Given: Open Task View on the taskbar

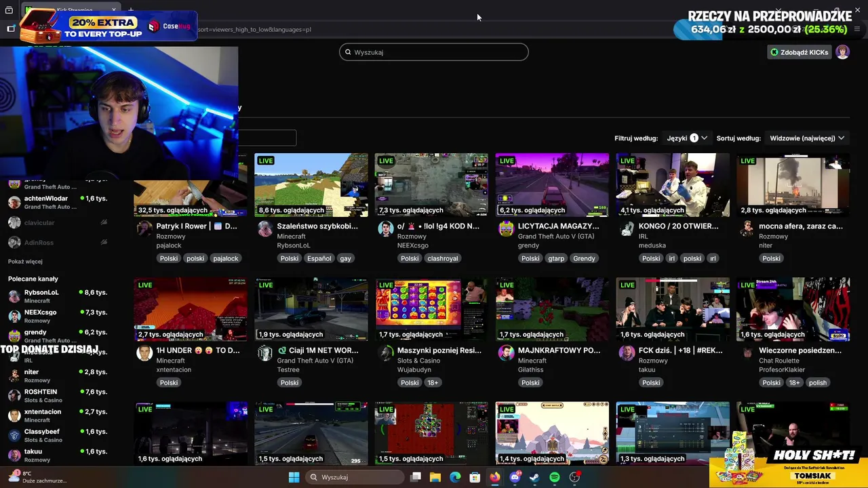Looking at the screenshot, I should [x=416, y=477].
